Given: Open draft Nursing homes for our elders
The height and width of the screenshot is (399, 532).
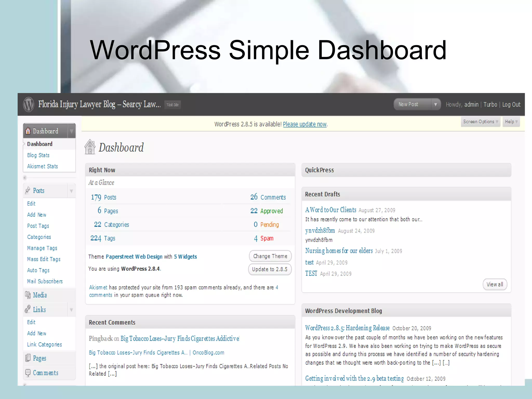Looking at the screenshot, I should pos(339,251).
